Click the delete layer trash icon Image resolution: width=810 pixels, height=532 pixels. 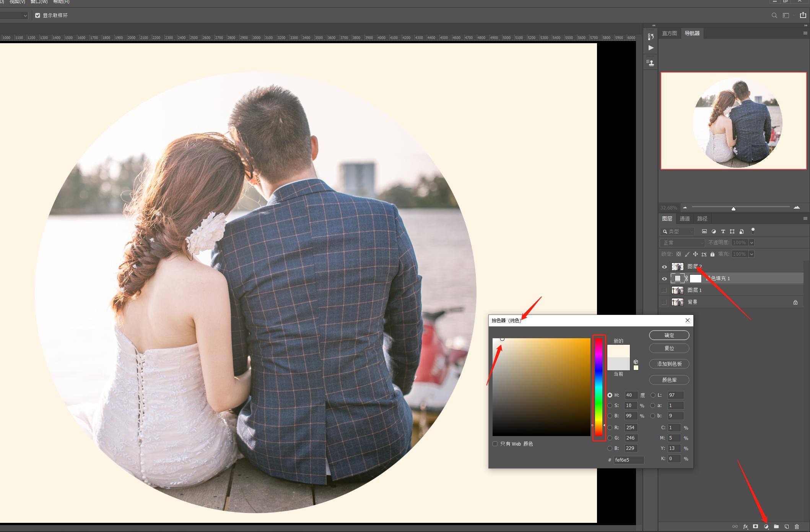(797, 527)
